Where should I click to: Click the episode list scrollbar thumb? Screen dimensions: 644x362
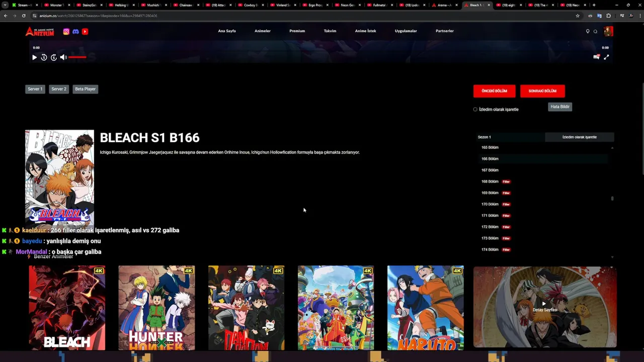[x=612, y=199]
